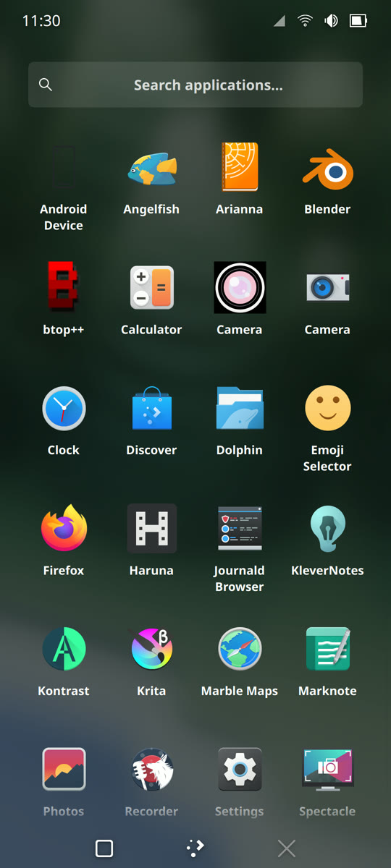The width and height of the screenshot is (391, 868).
Task: Open Marknote app
Action: (327, 661)
